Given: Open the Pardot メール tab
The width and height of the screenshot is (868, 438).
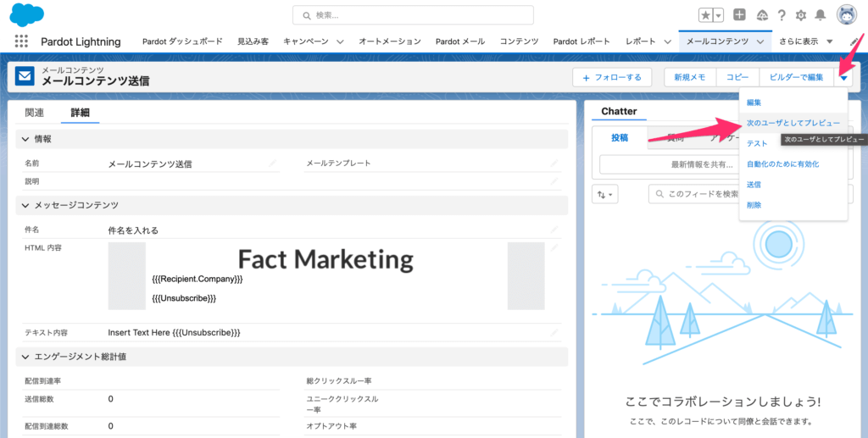Looking at the screenshot, I should [x=460, y=42].
